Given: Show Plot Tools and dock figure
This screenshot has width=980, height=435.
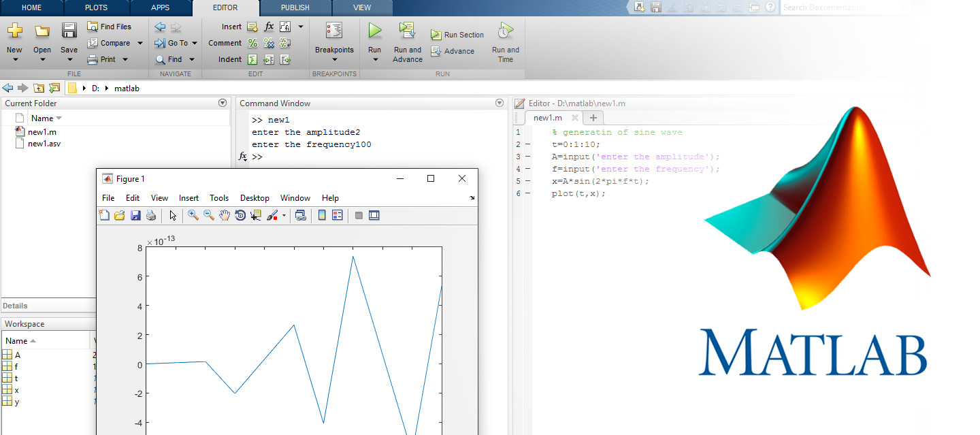Looking at the screenshot, I should [x=374, y=215].
